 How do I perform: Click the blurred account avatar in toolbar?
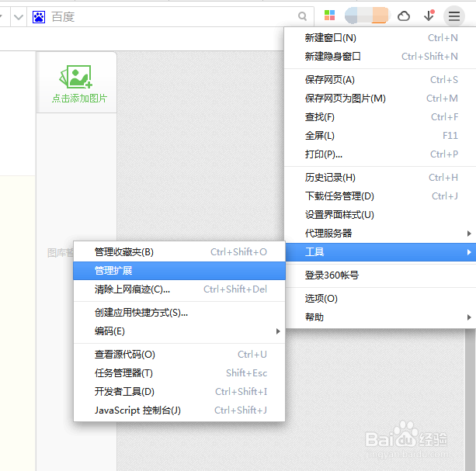(x=367, y=16)
